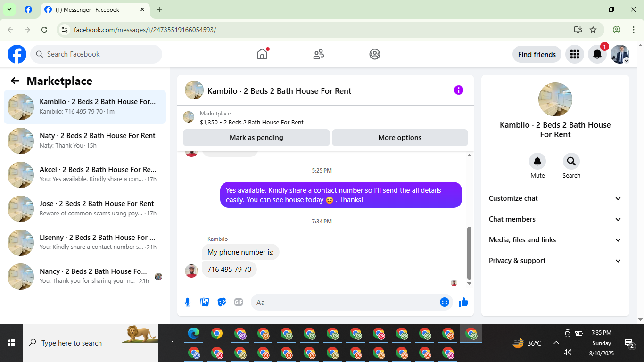Open the Home feed icon
The height and width of the screenshot is (362, 644).
[262, 54]
